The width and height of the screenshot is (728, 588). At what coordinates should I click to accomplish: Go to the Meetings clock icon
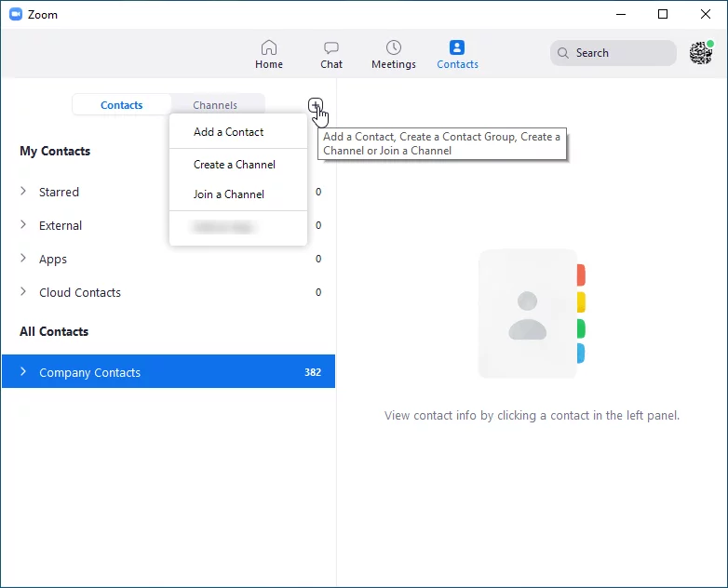coord(394,47)
